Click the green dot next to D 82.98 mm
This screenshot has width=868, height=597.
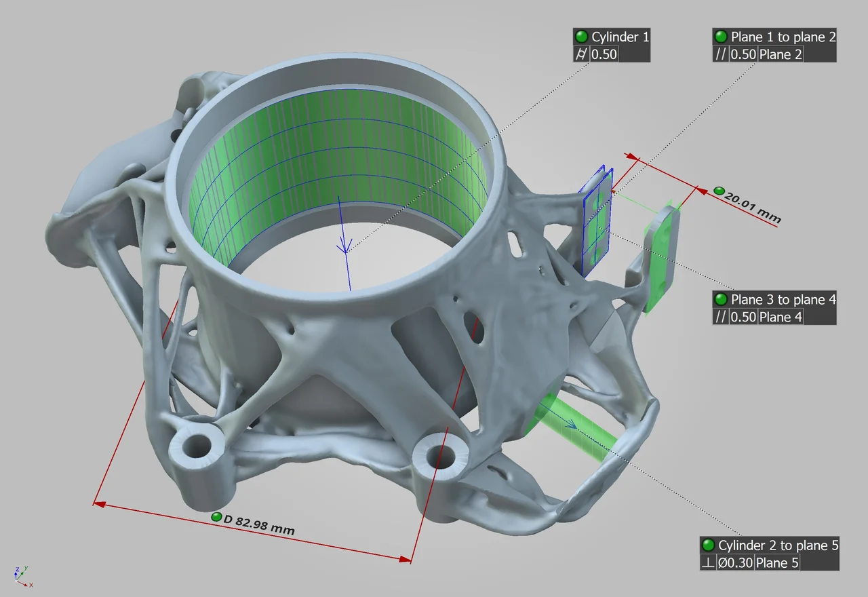click(217, 518)
